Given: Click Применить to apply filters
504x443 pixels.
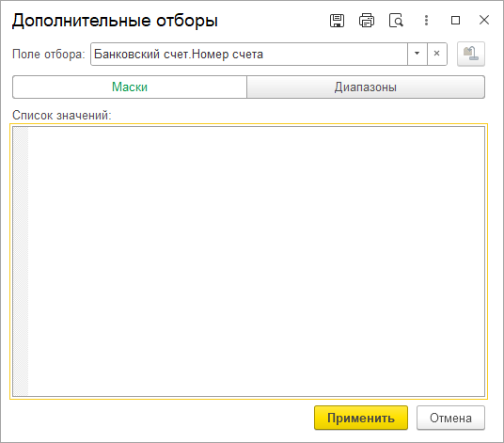Looking at the screenshot, I should pyautogui.click(x=361, y=418).
